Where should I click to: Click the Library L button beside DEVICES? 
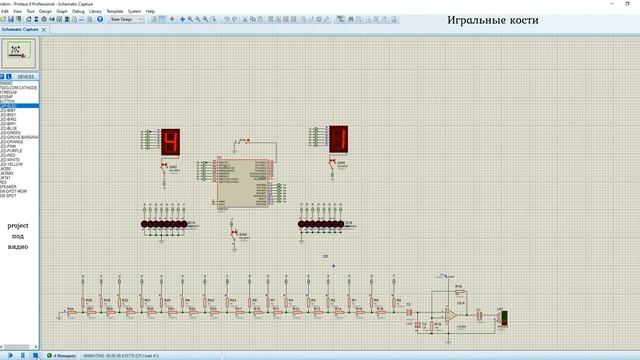point(9,76)
